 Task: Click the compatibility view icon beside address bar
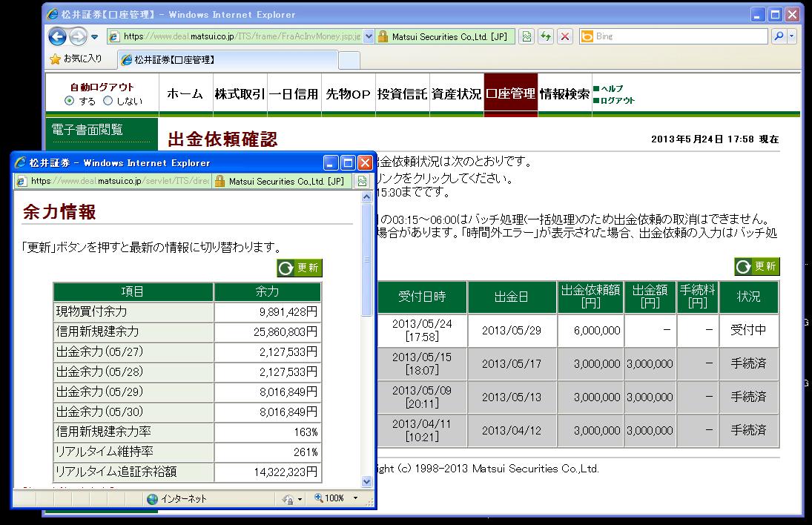tap(526, 36)
